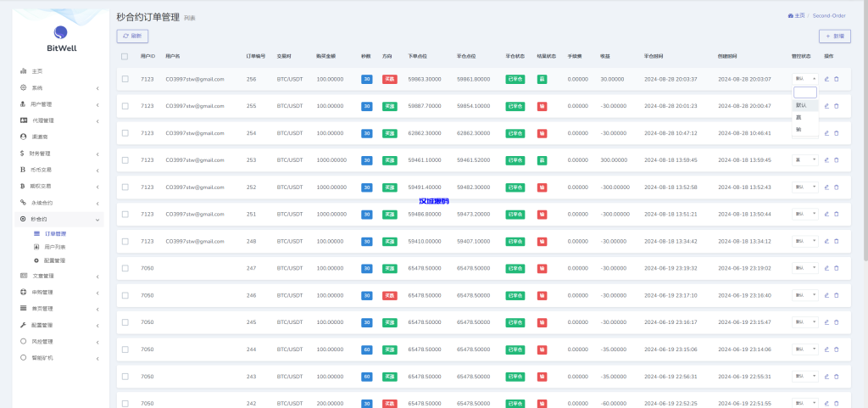Expand the 用户管理 sidebar menu

coord(59,103)
